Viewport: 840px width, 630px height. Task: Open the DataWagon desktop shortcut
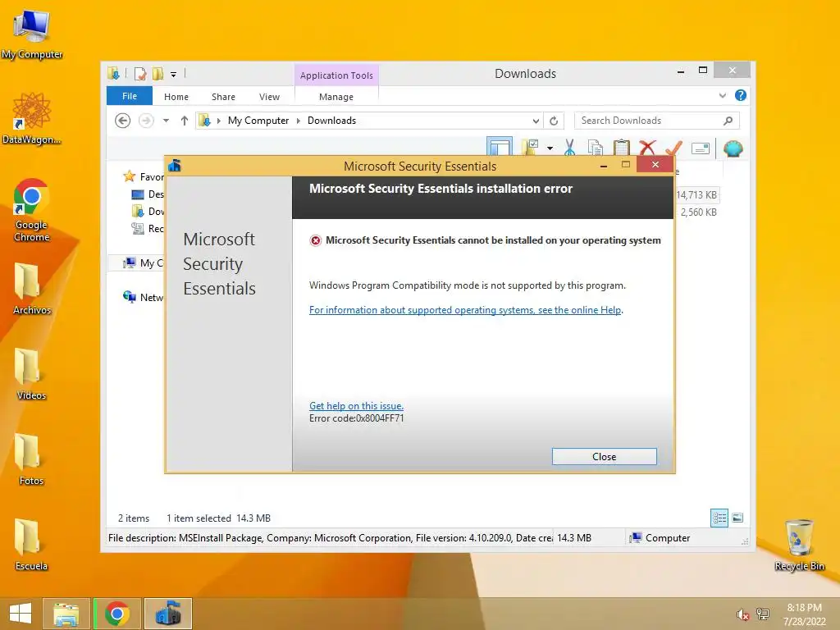32,118
